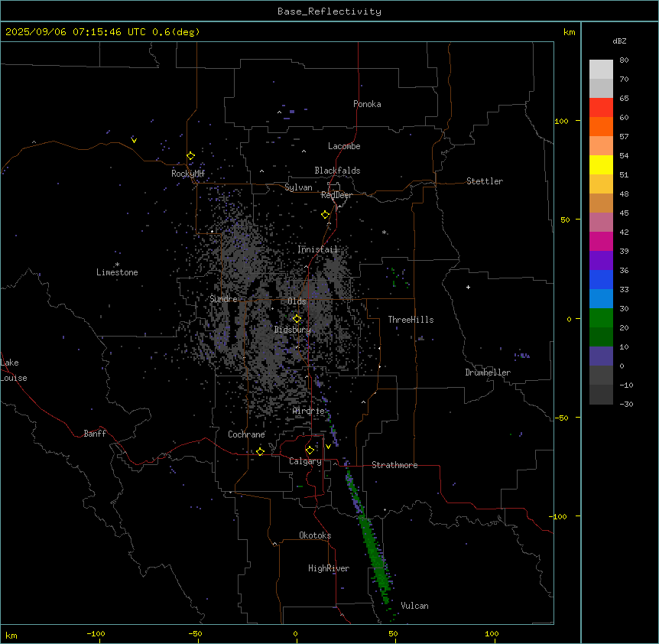Click the yellow V marker northwest of RockyMH
This screenshot has height=644, width=659.
pyautogui.click(x=134, y=141)
